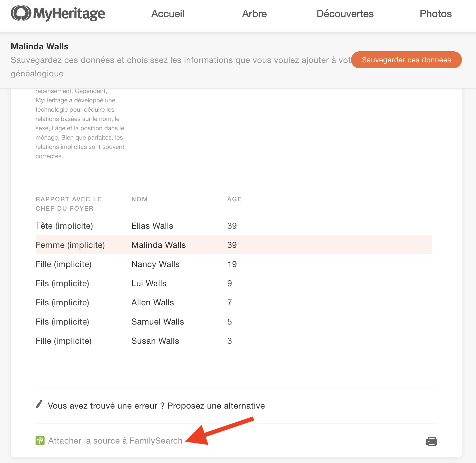The height and width of the screenshot is (463, 476).
Task: Click the NOM column header
Action: click(140, 199)
